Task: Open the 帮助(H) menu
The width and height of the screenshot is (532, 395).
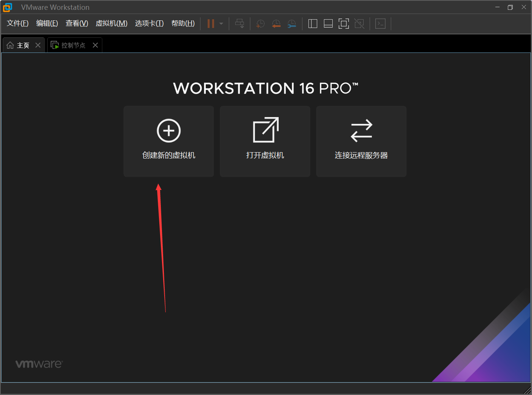Action: click(x=183, y=23)
